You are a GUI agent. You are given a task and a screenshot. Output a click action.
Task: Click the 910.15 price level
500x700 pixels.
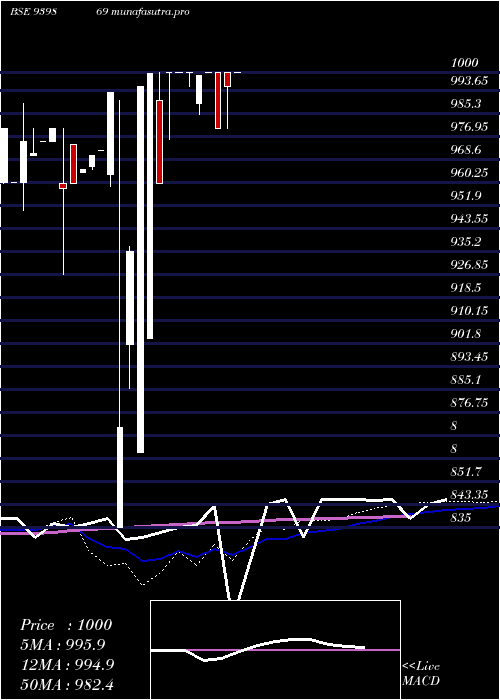click(469, 310)
